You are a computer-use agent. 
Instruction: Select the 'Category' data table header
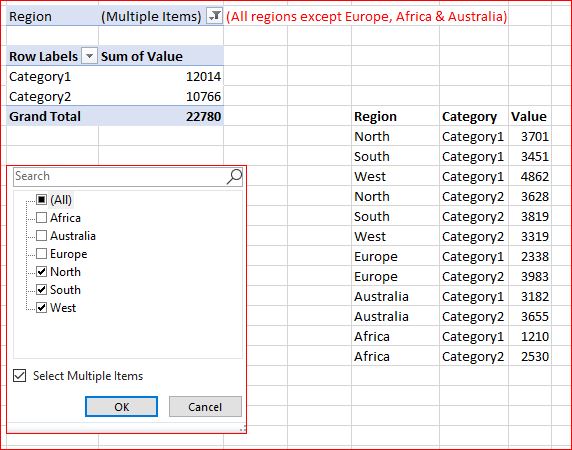point(474,116)
